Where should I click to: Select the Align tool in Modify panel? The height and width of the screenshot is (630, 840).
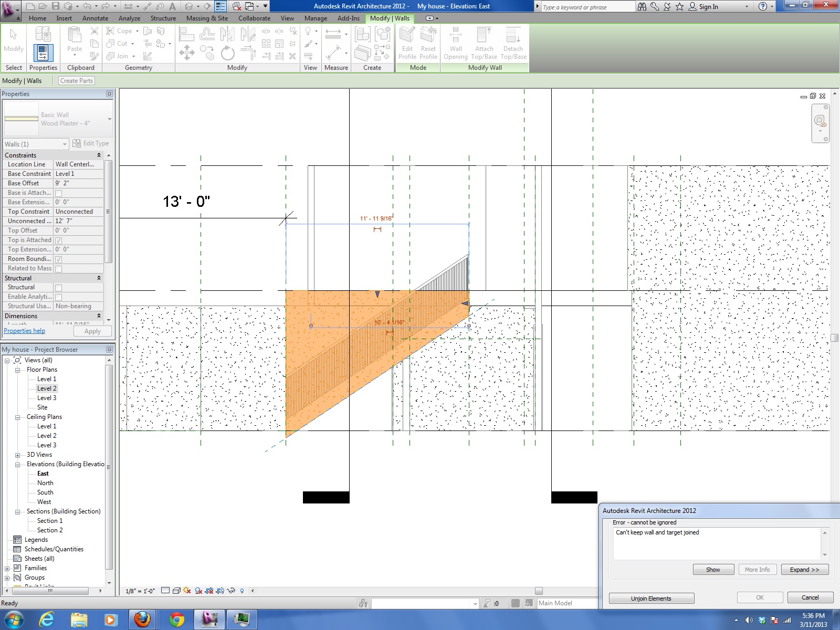coord(186,35)
